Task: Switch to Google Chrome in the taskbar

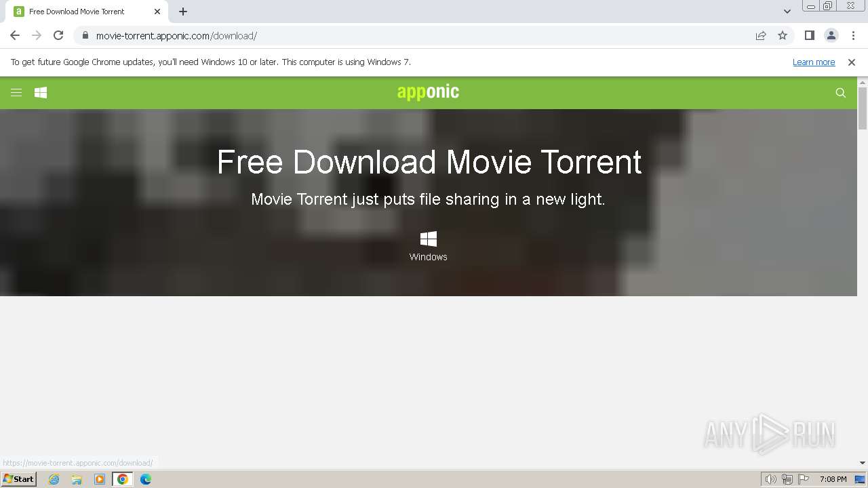Action: 122,479
